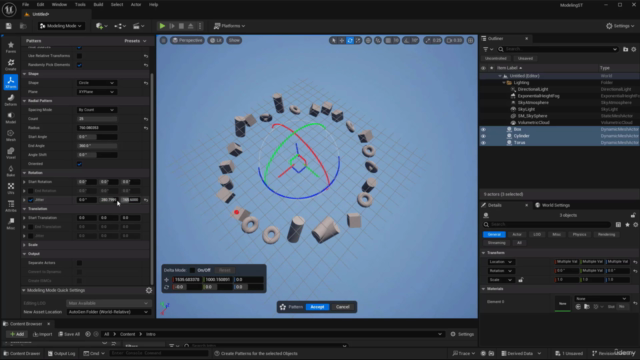Toggle world/local coordinate space icon
Image resolution: width=640 pixels, height=360 pixels.
[368, 40]
